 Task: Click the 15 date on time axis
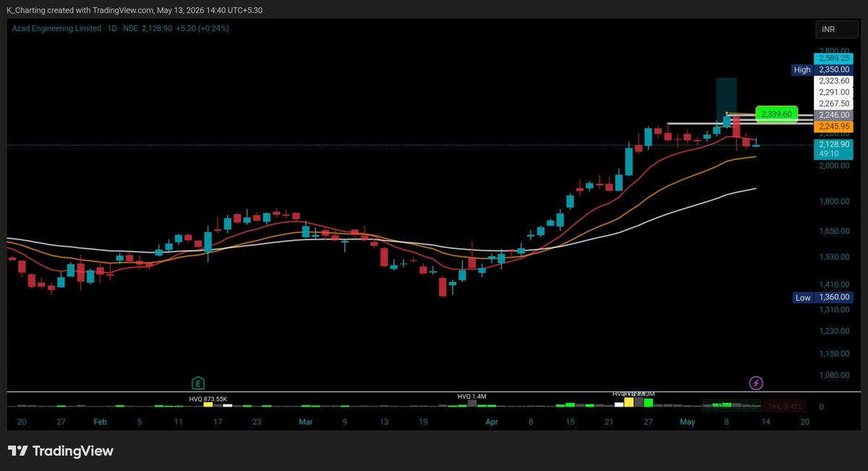(x=570, y=421)
